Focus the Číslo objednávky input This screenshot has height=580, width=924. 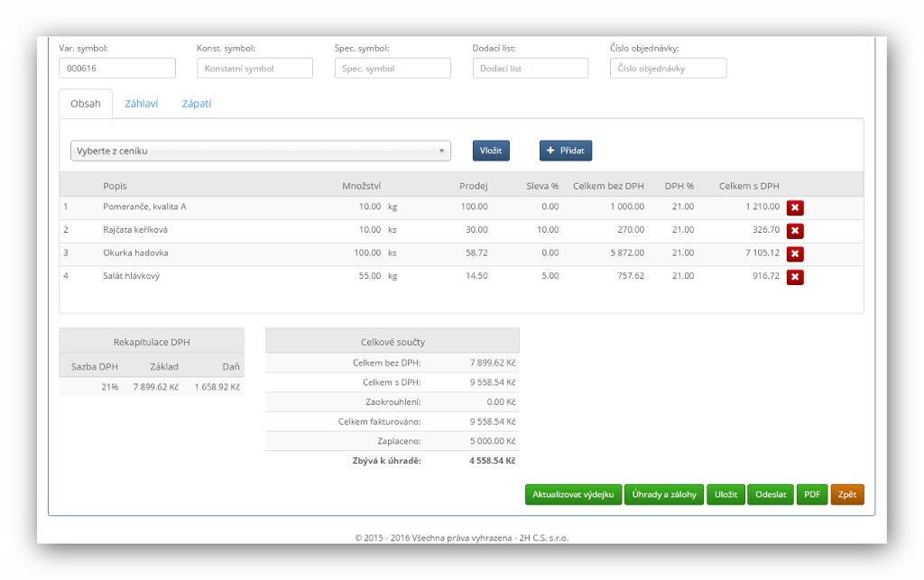pos(669,69)
